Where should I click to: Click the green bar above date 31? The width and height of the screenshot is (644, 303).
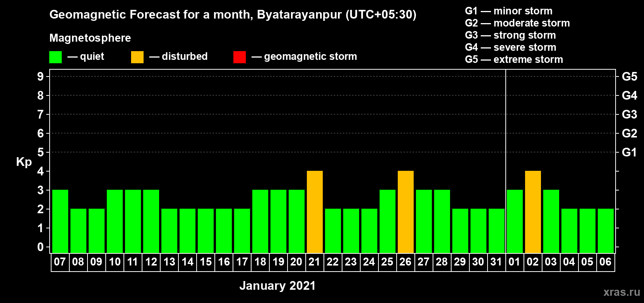pos(497,231)
